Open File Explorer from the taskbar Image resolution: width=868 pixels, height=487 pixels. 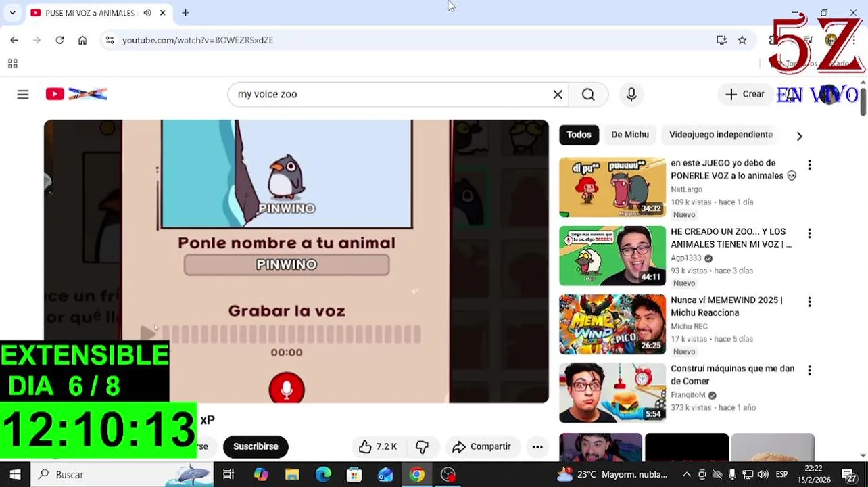[292, 475]
